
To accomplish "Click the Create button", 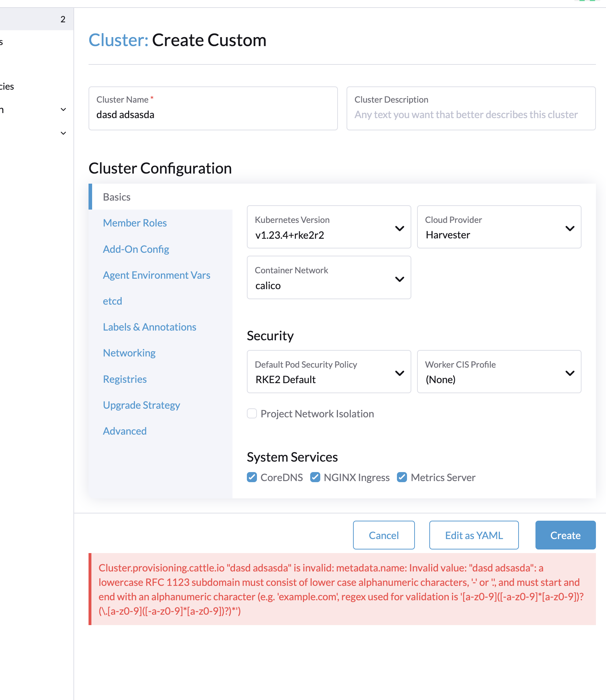I will pyautogui.click(x=565, y=535).
